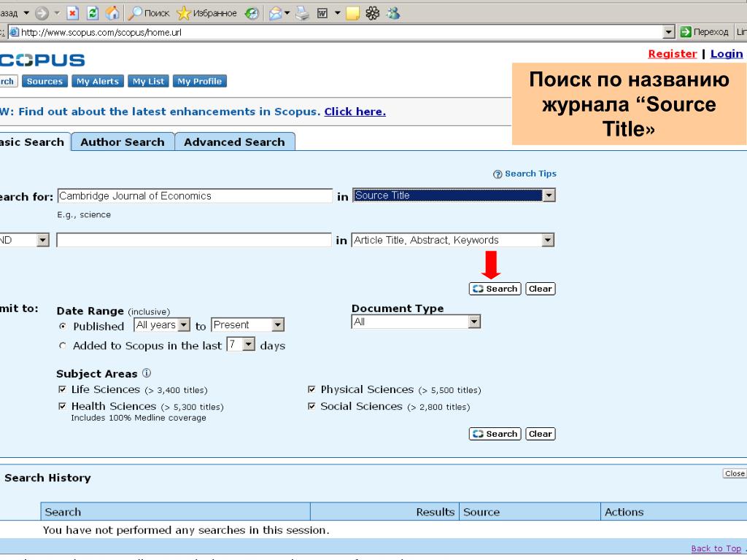Click the page icon in address bar
Image resolution: width=747 pixels, height=560 pixels.
[x=15, y=32]
